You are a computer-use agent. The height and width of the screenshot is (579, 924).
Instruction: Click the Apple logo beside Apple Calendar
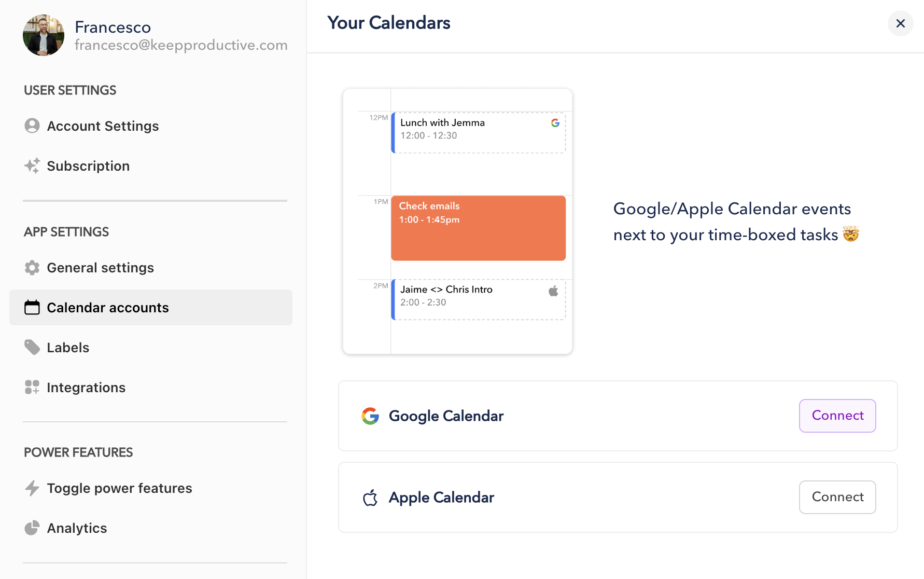(370, 498)
